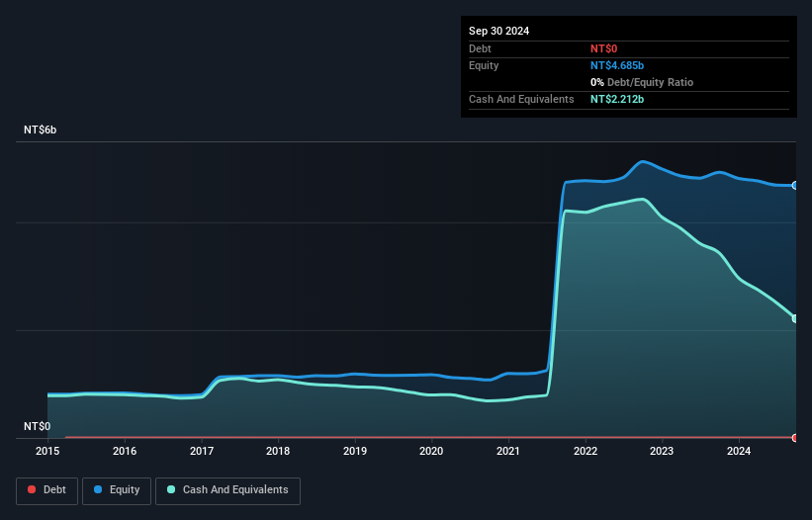This screenshot has width=812, height=520.
Task: Click the NT$2.212b cash value
Action: tap(617, 99)
